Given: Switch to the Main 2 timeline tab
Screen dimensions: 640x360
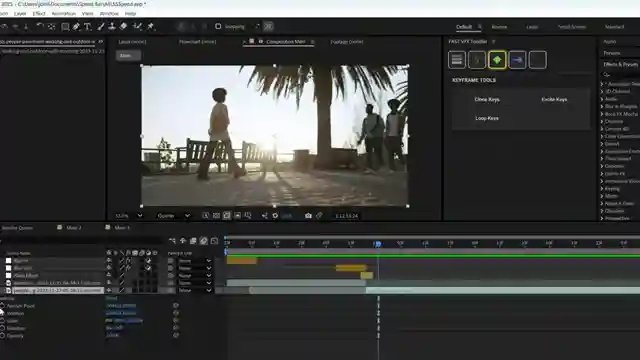Looking at the screenshot, I should coord(73,228).
